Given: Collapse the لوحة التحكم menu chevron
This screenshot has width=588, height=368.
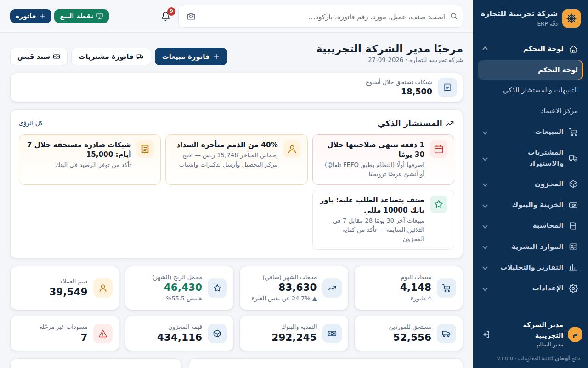Looking at the screenshot, I should pyautogui.click(x=485, y=49).
